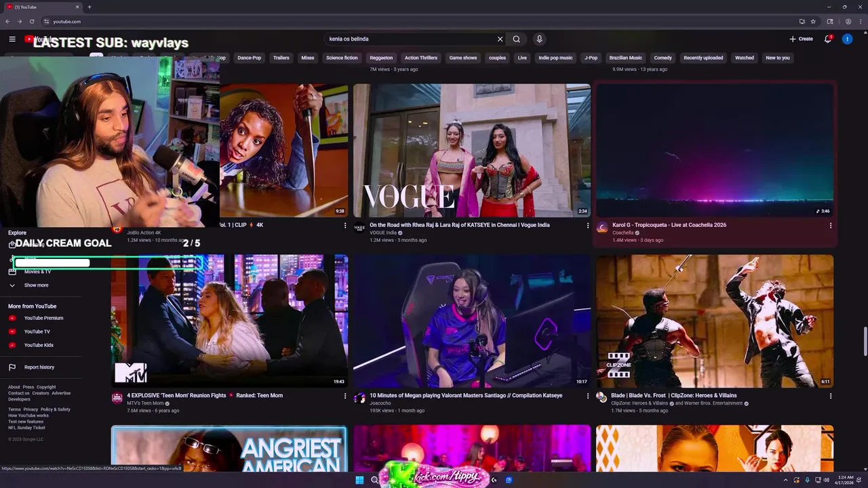868x488 pixels.
Task: Open the Chrome profile icon
Action: pos(848,22)
